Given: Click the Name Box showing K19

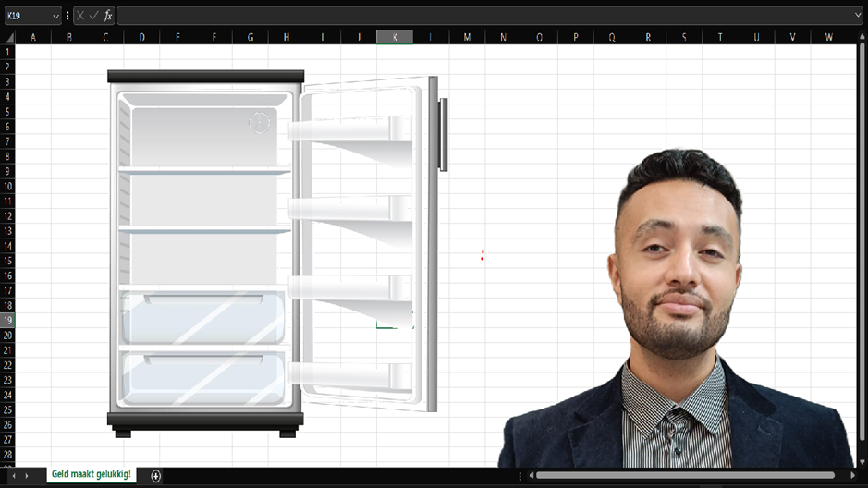Looking at the screenshot, I should pyautogui.click(x=26, y=16).
